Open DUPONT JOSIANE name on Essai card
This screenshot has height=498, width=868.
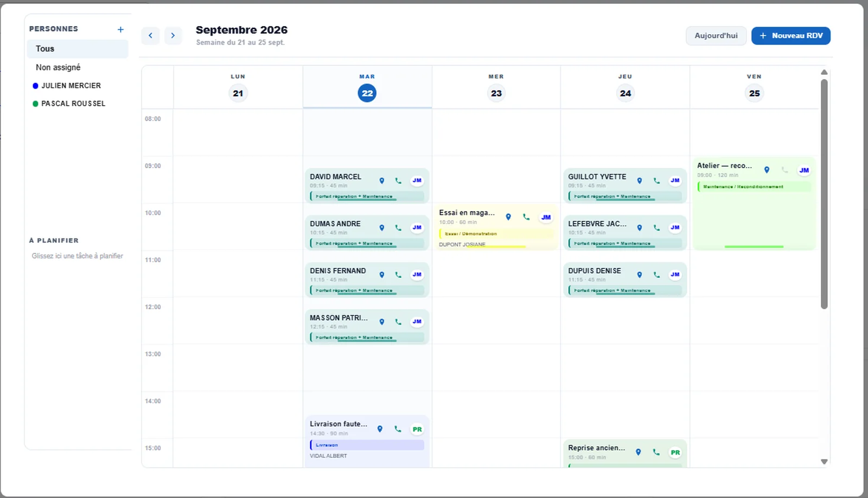[462, 245]
